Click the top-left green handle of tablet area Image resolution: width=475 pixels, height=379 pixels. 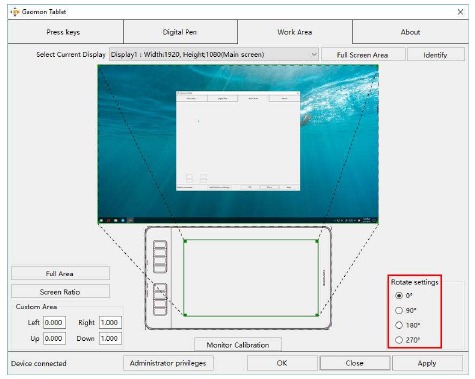(185, 241)
